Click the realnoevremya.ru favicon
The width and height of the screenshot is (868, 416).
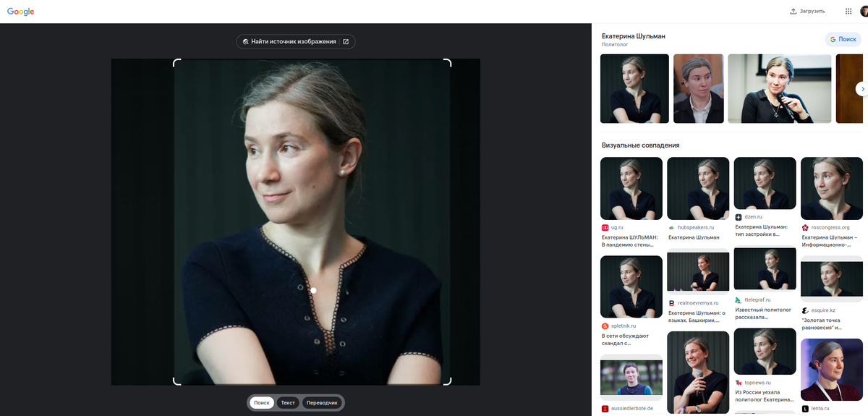[x=671, y=303]
